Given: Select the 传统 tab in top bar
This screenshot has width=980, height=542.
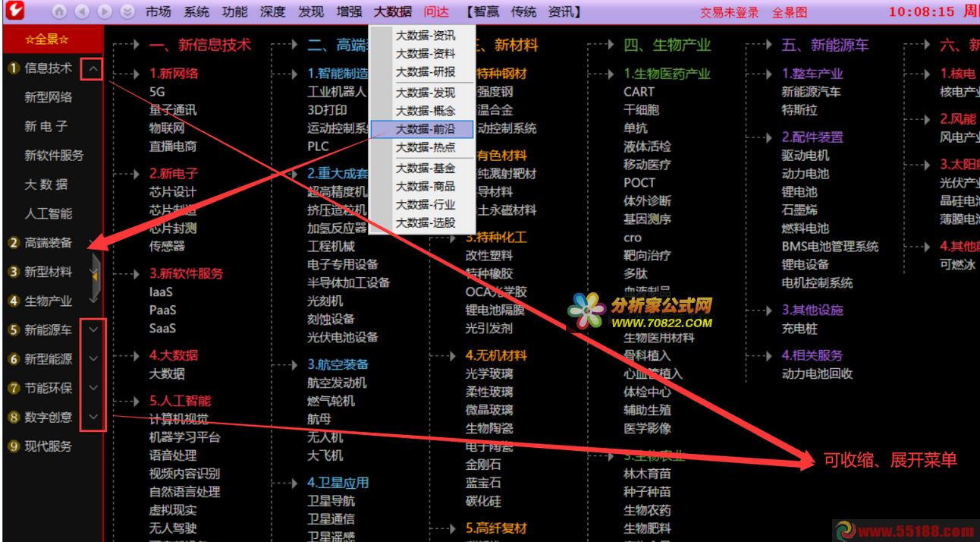Looking at the screenshot, I should click(523, 12).
